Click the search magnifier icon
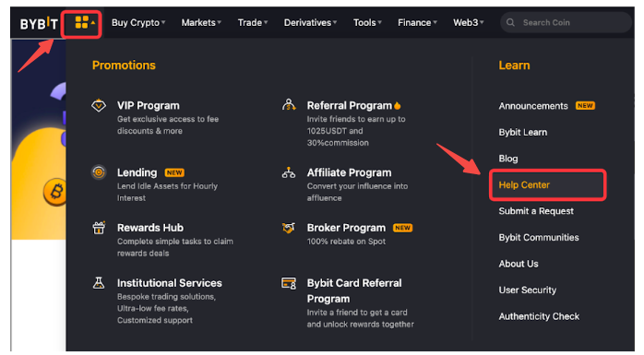Viewport: 644px width, 355px height. tap(510, 22)
